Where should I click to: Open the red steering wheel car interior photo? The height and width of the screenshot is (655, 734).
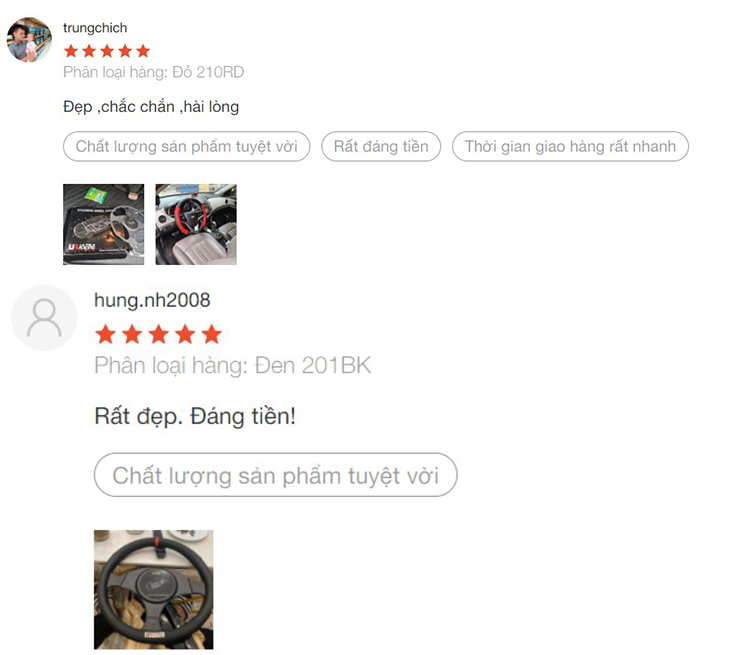coord(196,224)
